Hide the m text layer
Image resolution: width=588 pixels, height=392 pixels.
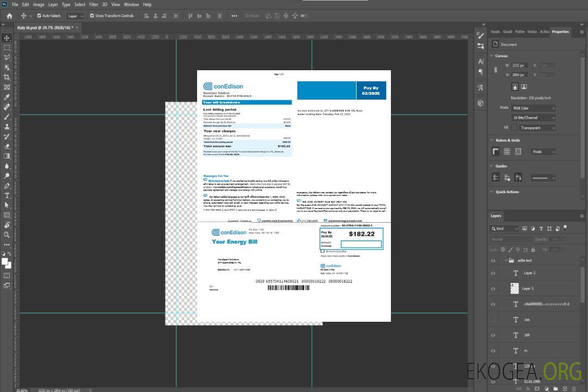tap(493, 351)
